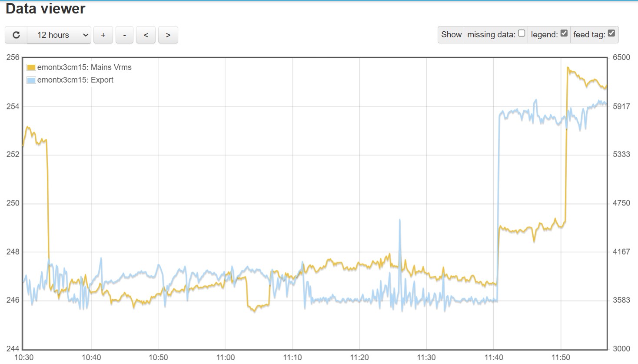Pan the graph left with the < button
Viewport: 638px width, 364px height.
click(x=146, y=35)
